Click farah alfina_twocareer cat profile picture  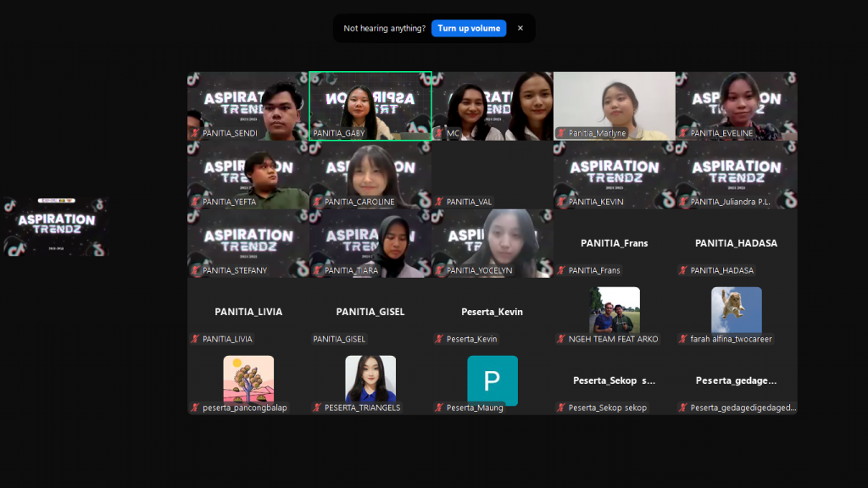[x=737, y=310]
